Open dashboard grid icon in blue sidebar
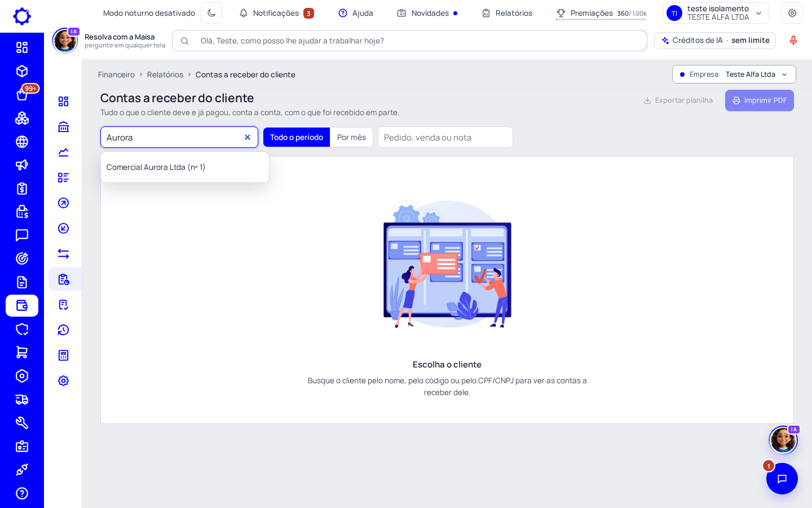812x508 pixels. [22, 47]
